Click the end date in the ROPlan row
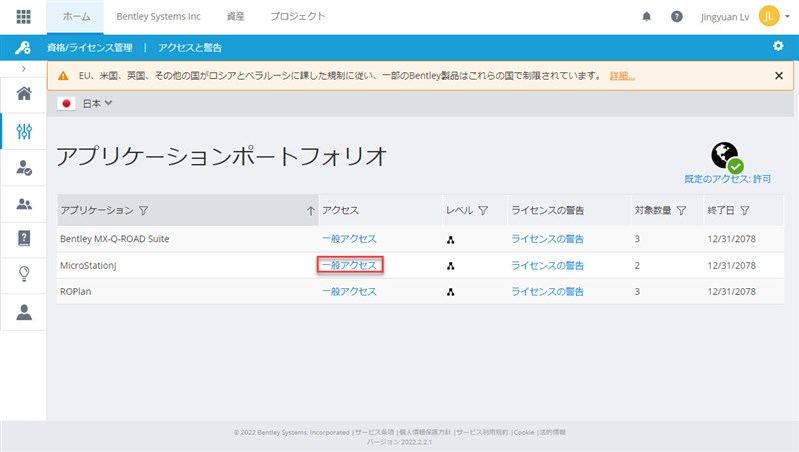Viewport: 799px width, 452px height. (731, 292)
